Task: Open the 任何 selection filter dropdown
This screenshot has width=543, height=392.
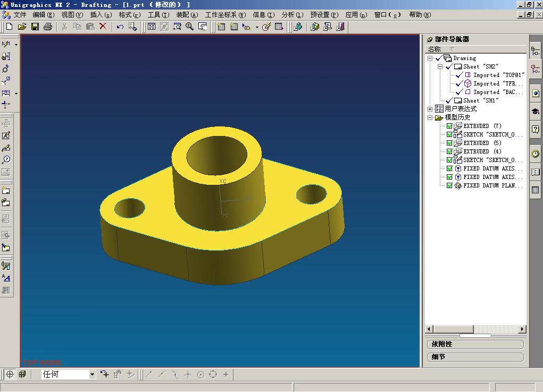Action: click(x=92, y=374)
